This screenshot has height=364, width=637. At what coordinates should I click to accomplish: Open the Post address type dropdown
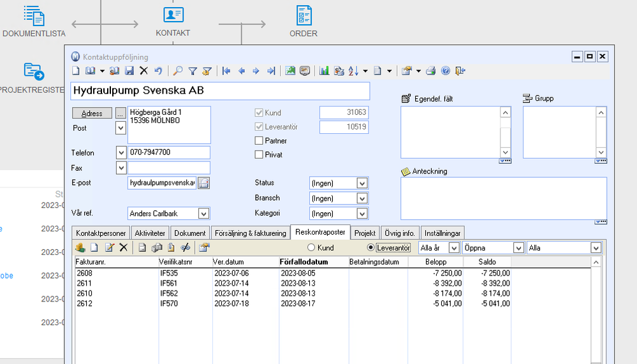pos(121,128)
